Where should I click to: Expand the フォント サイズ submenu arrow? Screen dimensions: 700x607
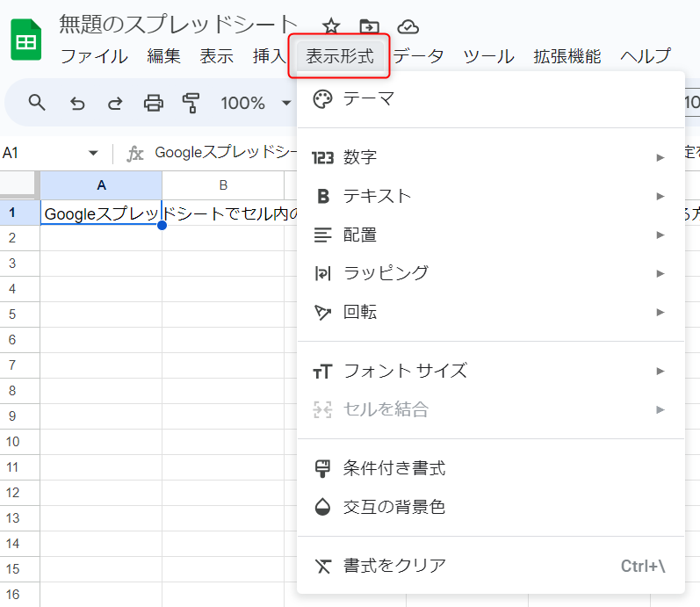coord(660,372)
